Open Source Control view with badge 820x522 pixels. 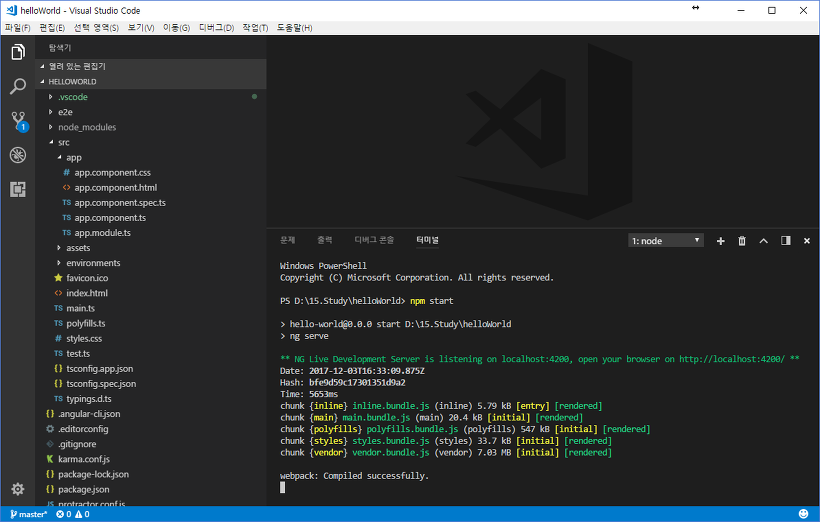click(x=18, y=121)
